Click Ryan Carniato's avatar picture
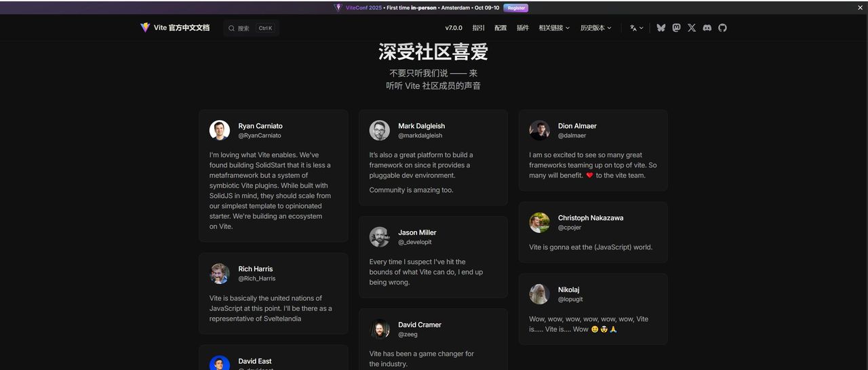This screenshot has width=868, height=370. [220, 131]
